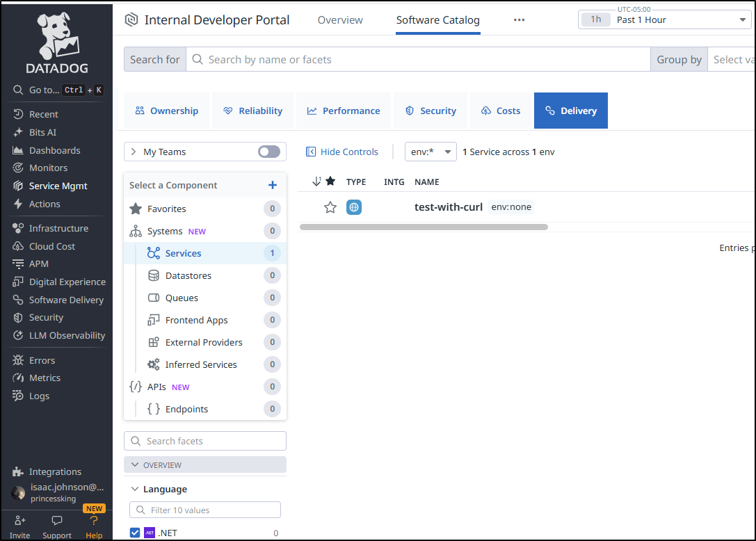Toggle the My Teams switch
Image resolution: width=756 pixels, height=541 pixels.
tap(269, 152)
